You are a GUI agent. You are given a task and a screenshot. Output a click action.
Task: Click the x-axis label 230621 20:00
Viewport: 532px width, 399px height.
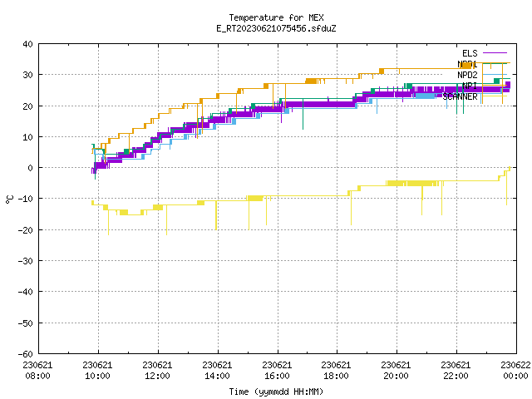396,371
